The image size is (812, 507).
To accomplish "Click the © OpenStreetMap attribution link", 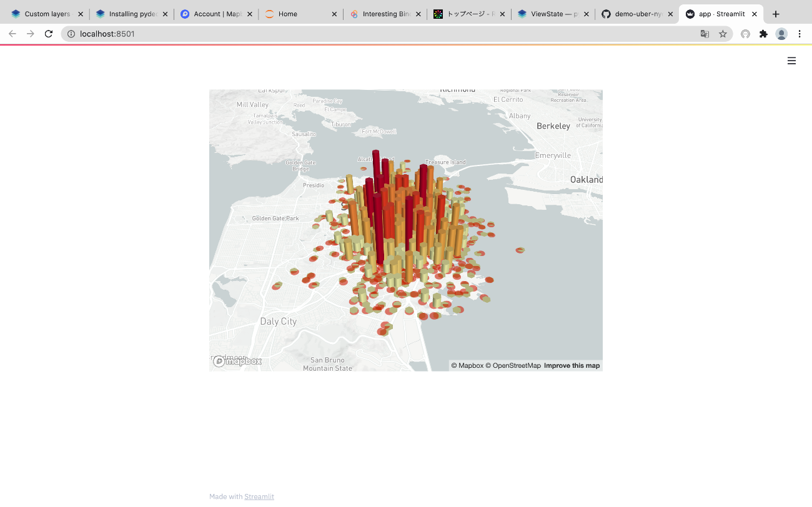I will 513,365.
